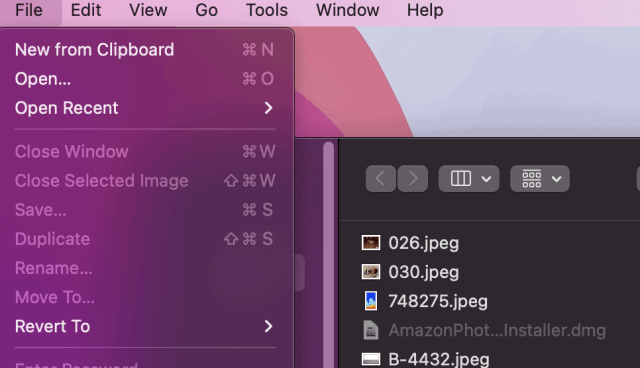Viewport: 640px width, 368px height.
Task: Click the B-4432.jpeg thumbnail icon
Action: 371,359
